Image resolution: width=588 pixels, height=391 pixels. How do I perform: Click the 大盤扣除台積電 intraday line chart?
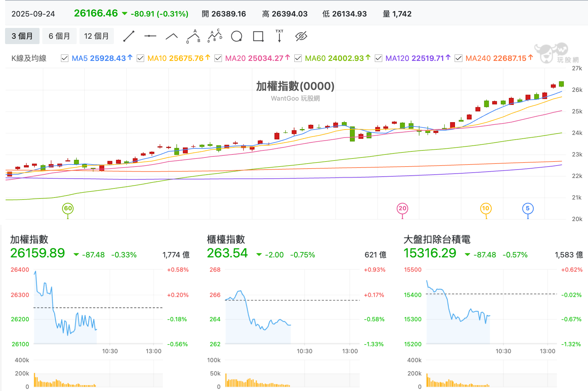tap(491, 307)
